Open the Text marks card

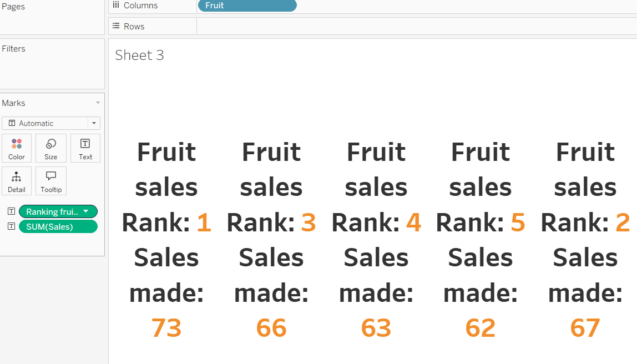85,148
